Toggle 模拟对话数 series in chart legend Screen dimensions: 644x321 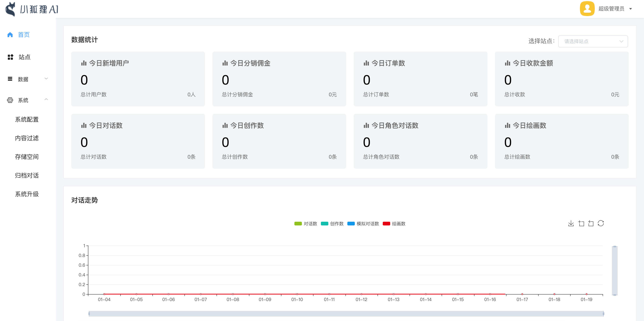pyautogui.click(x=363, y=224)
